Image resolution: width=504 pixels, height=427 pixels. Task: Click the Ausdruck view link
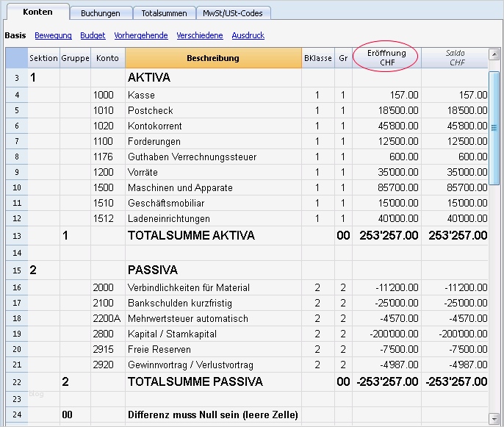pyautogui.click(x=248, y=35)
